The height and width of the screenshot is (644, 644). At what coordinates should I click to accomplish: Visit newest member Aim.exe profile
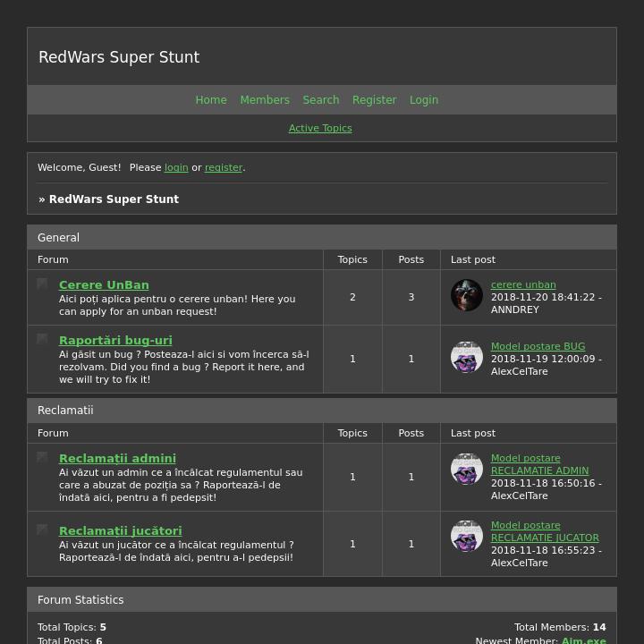[x=583, y=640]
